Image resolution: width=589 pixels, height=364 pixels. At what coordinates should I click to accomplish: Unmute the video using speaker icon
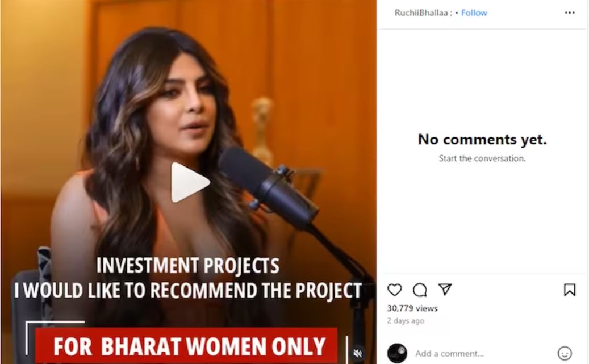358,353
